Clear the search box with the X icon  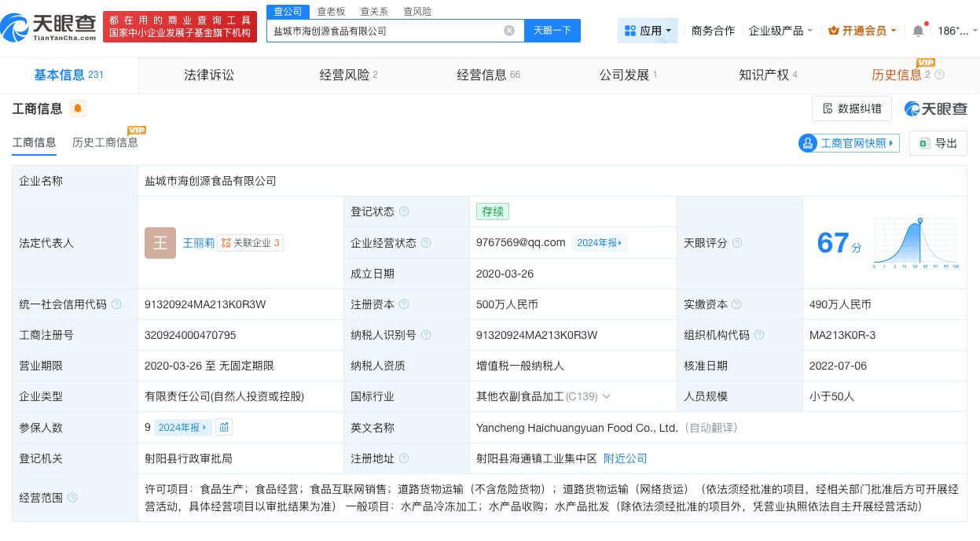(509, 30)
